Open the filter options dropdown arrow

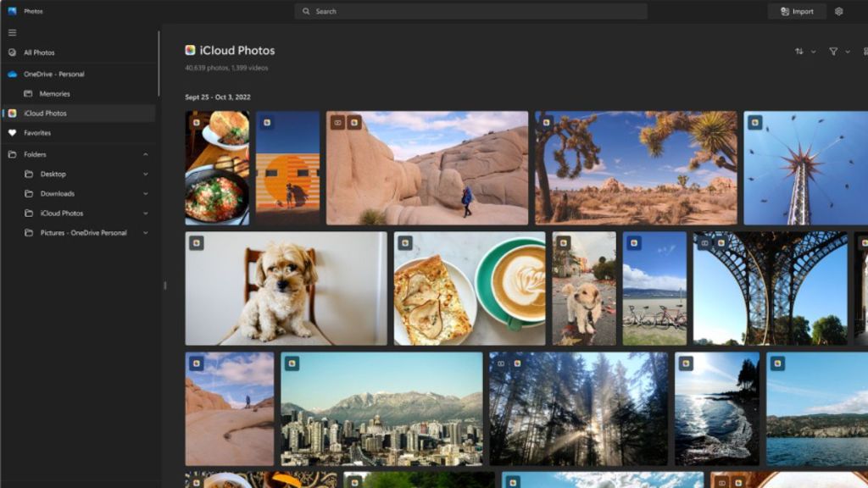[x=848, y=52]
